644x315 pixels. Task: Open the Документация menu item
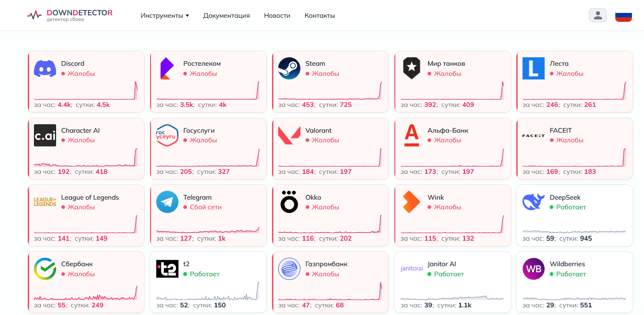click(227, 16)
